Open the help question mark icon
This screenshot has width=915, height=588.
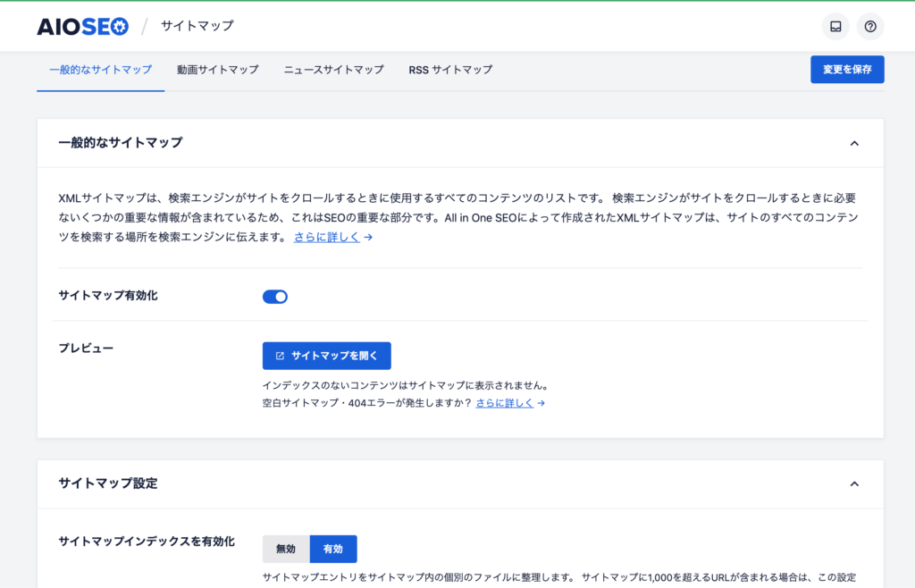(870, 26)
